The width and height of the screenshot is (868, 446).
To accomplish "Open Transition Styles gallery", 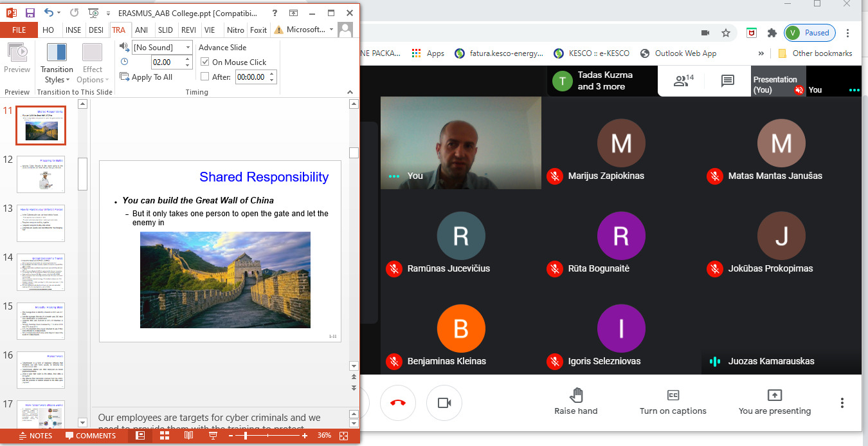I will coord(57,64).
